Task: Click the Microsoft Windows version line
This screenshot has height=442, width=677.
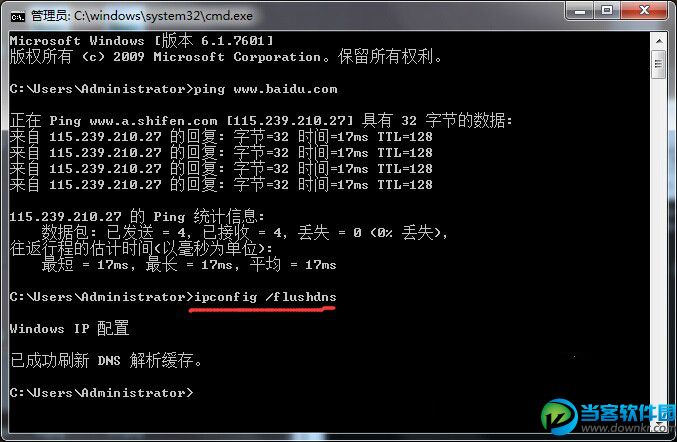Action: point(142,41)
